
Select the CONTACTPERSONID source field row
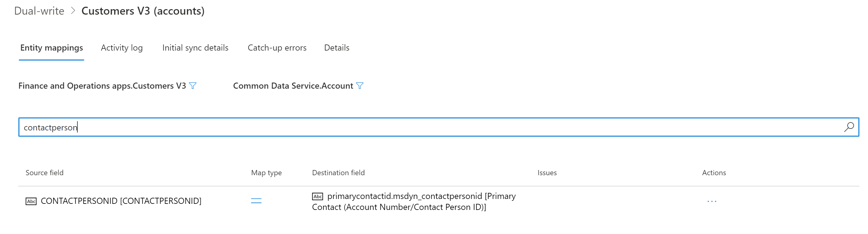click(121, 201)
